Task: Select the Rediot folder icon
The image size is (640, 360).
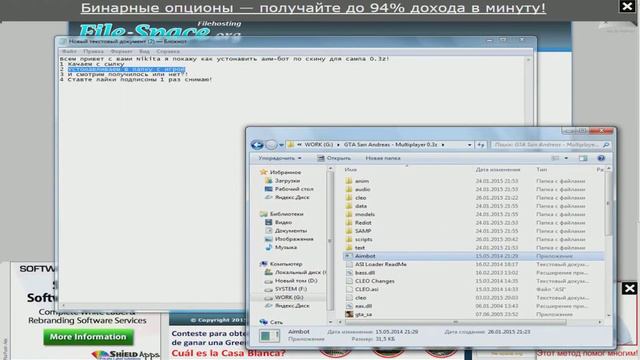Action: tap(349, 222)
